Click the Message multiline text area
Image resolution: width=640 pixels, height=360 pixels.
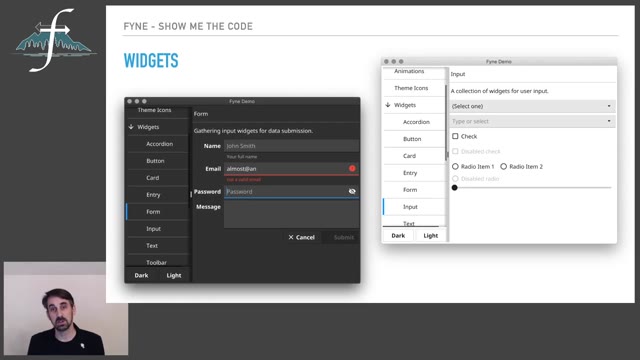pyautogui.click(x=291, y=215)
